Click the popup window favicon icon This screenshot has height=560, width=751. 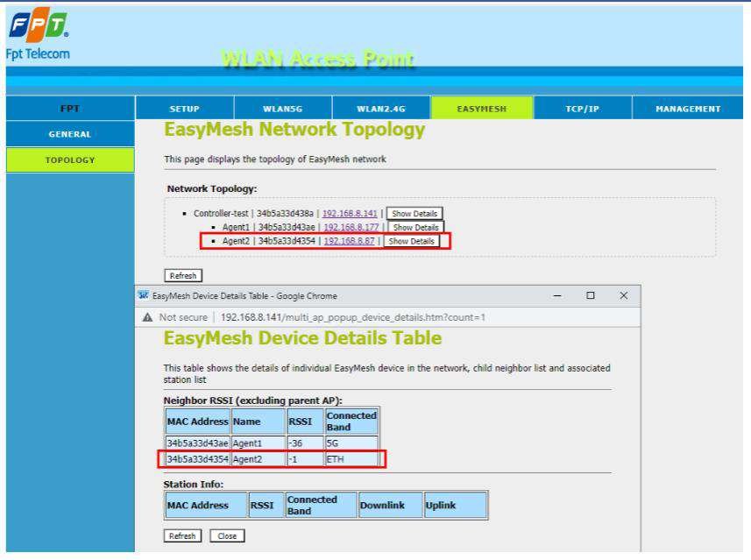143,295
